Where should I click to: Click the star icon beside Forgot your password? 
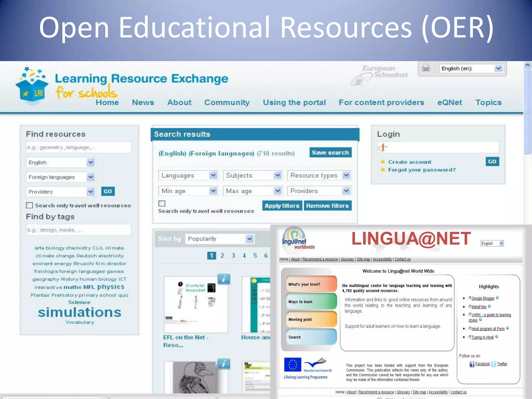[383, 170]
